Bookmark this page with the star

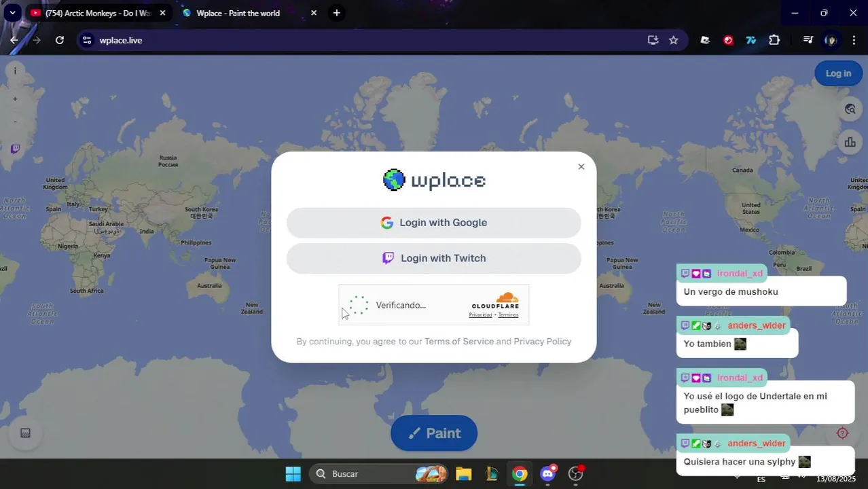pos(673,40)
